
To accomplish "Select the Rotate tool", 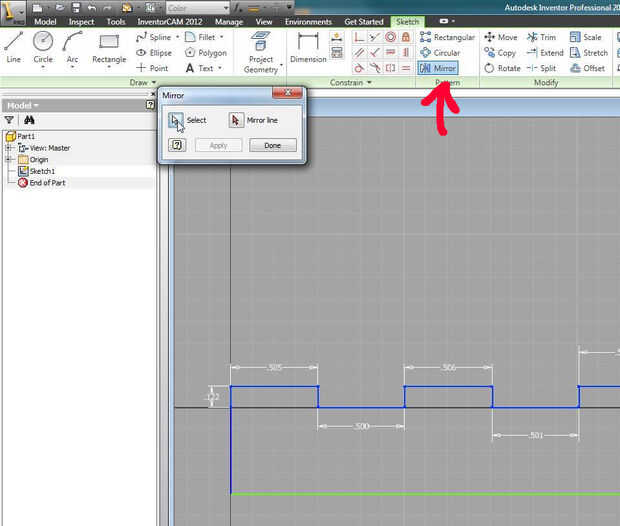I will pos(502,68).
